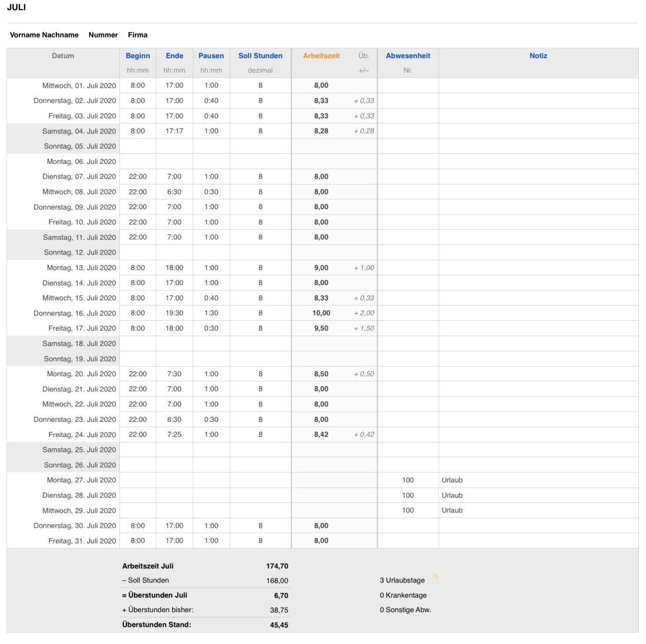The image size is (646, 644).
Task: Select Urlaub note for Montag, 27. Juli
Action: (452, 480)
